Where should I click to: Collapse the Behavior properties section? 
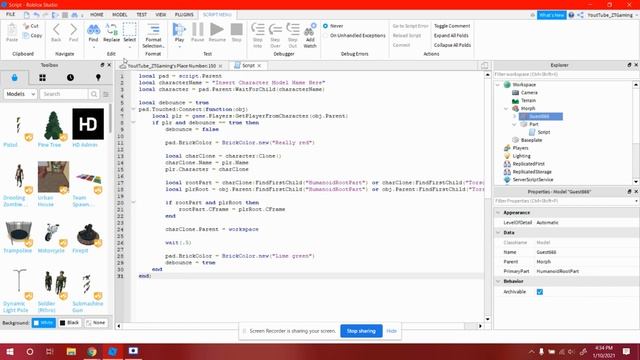pyautogui.click(x=498, y=282)
